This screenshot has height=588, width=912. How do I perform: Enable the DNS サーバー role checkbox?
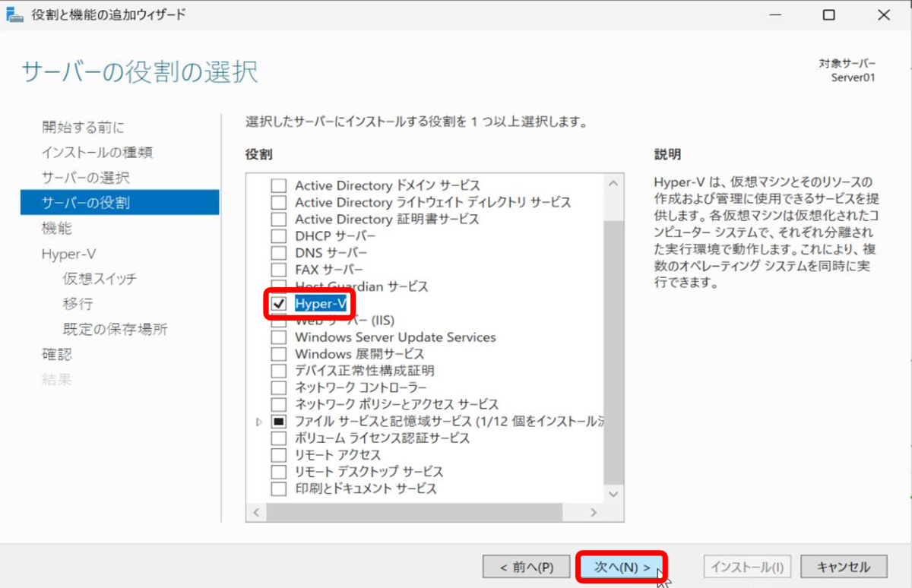(x=279, y=252)
